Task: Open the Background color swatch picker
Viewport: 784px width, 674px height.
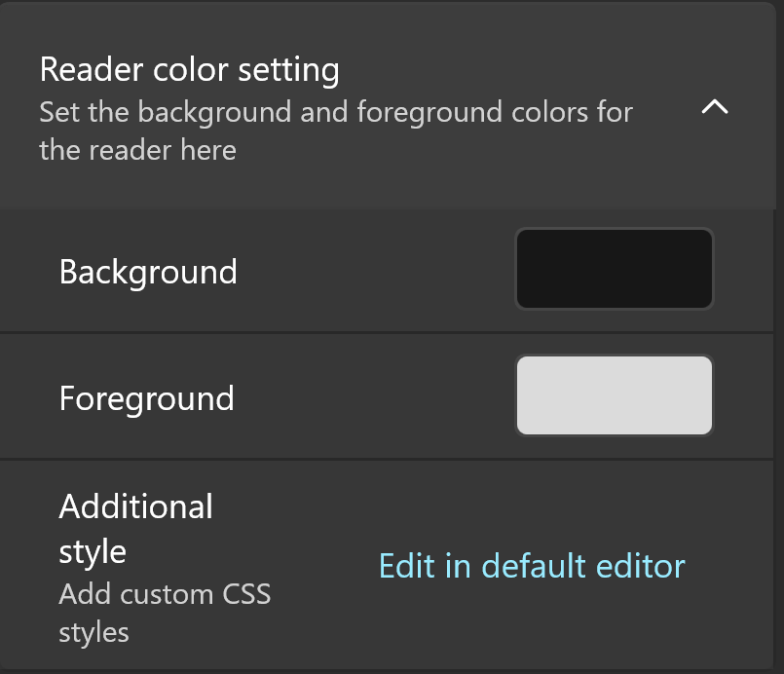Action: (x=614, y=269)
